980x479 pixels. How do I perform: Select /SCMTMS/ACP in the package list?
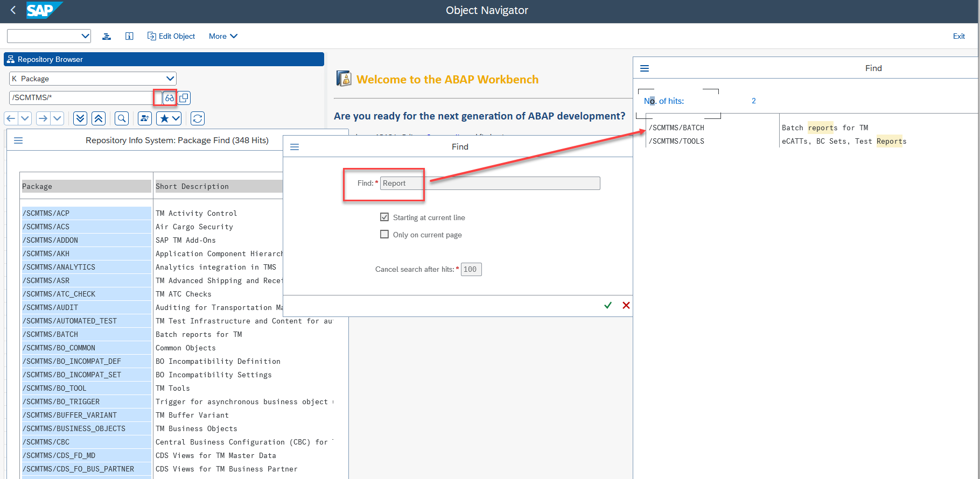click(86, 213)
